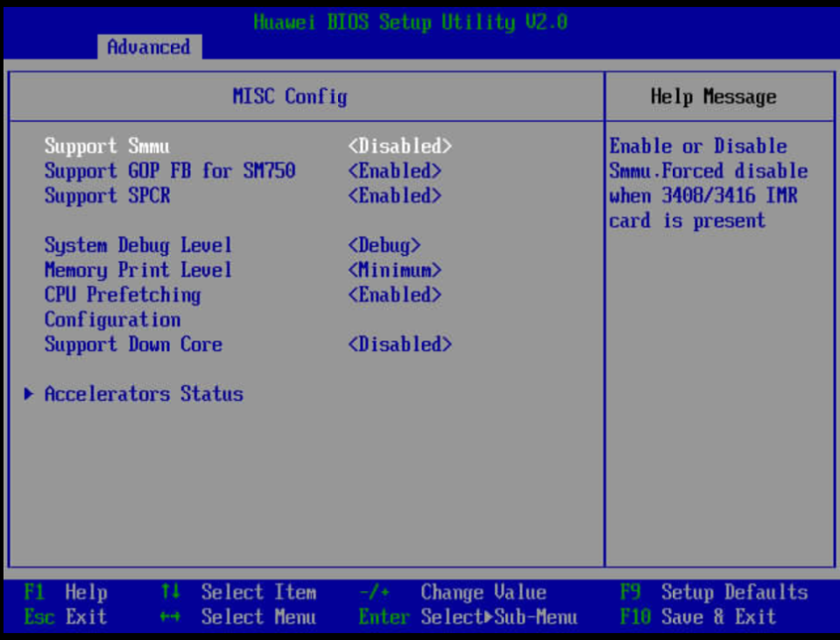The image size is (840, 640).
Task: Select the Support SPCR label
Action: (x=107, y=195)
